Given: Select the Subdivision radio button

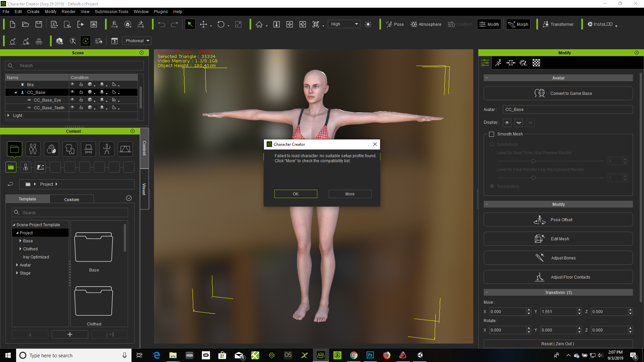Looking at the screenshot, I should [492, 144].
